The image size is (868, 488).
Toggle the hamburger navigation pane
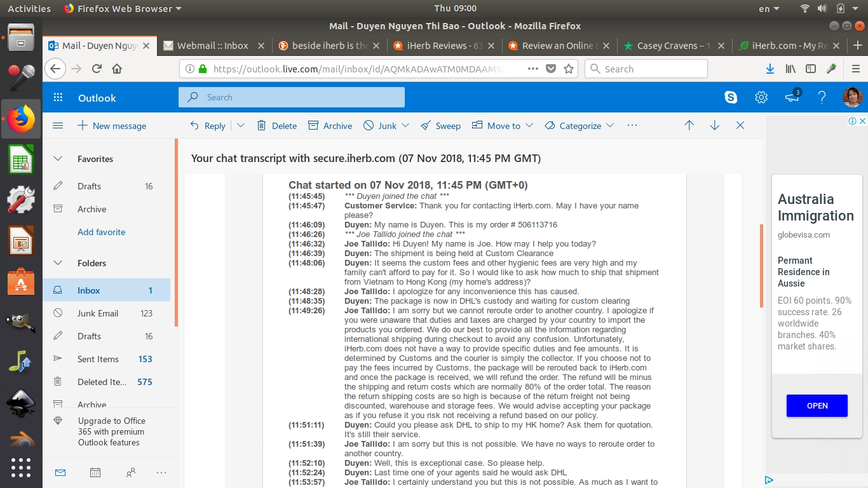coord(58,126)
